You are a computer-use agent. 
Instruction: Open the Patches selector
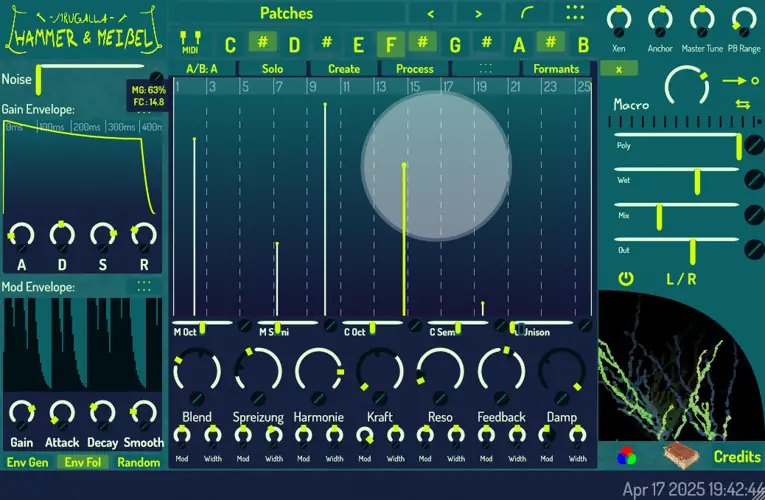(286, 13)
